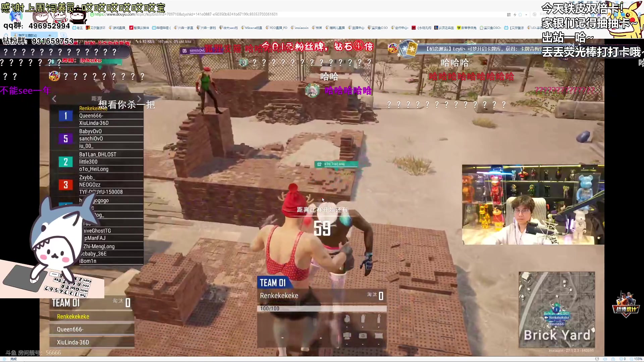Screen dimensions: 644x362
Task: Click the right arrow above team list
Action: pyautogui.click(x=139, y=99)
